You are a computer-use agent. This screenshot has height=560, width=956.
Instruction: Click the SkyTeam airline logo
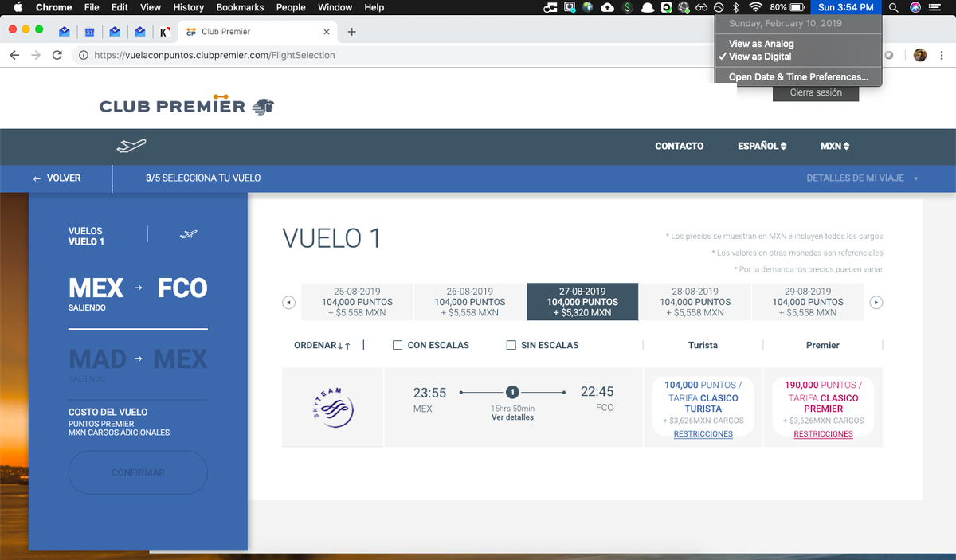pos(332,407)
